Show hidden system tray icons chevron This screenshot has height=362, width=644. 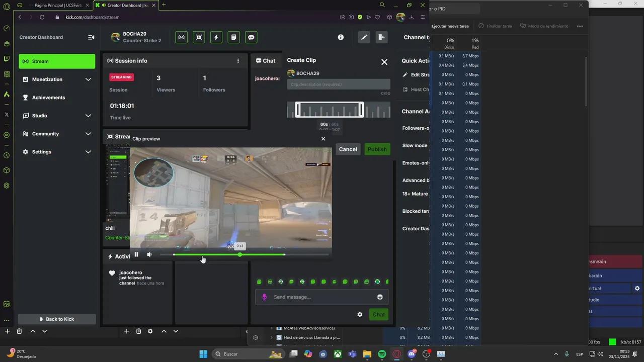click(556, 354)
